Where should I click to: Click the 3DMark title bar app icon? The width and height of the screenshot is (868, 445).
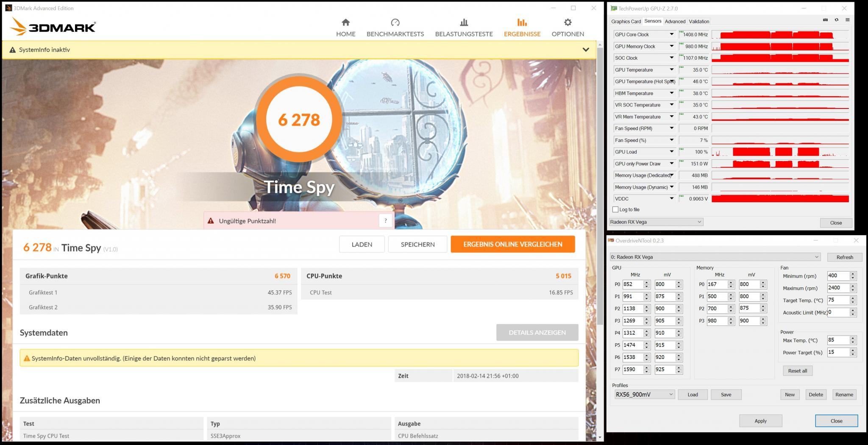pyautogui.click(x=8, y=8)
